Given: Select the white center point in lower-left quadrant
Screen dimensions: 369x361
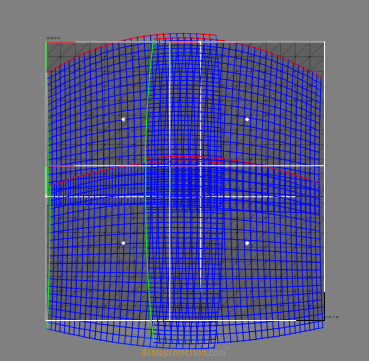Looking at the screenshot, I should [123, 243].
